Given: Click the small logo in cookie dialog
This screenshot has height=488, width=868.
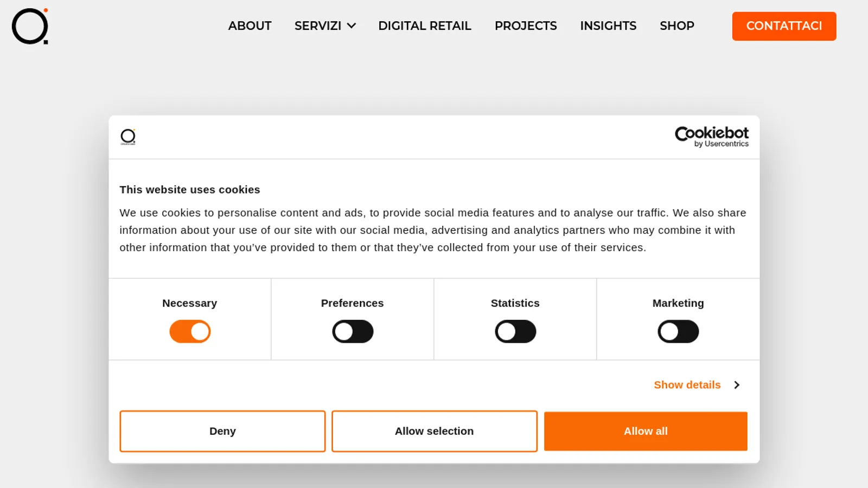Looking at the screenshot, I should click(x=128, y=137).
